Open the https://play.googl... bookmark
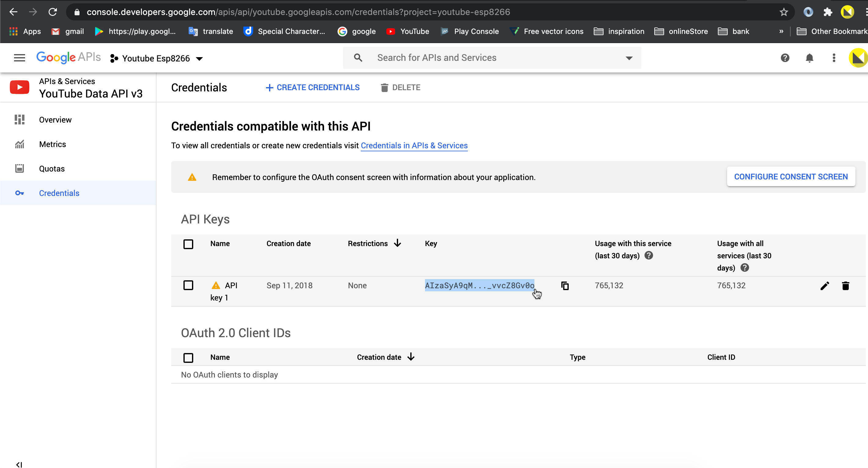 135,31
